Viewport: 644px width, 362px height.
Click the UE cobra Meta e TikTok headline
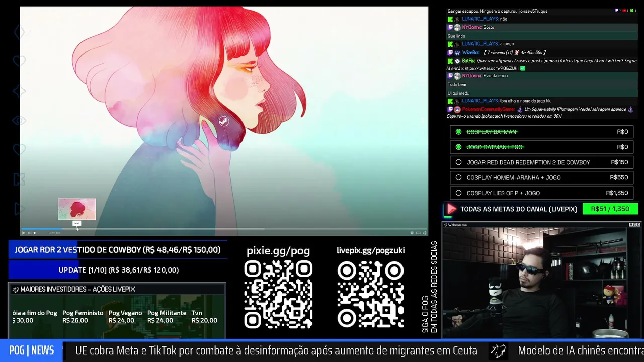click(276, 351)
